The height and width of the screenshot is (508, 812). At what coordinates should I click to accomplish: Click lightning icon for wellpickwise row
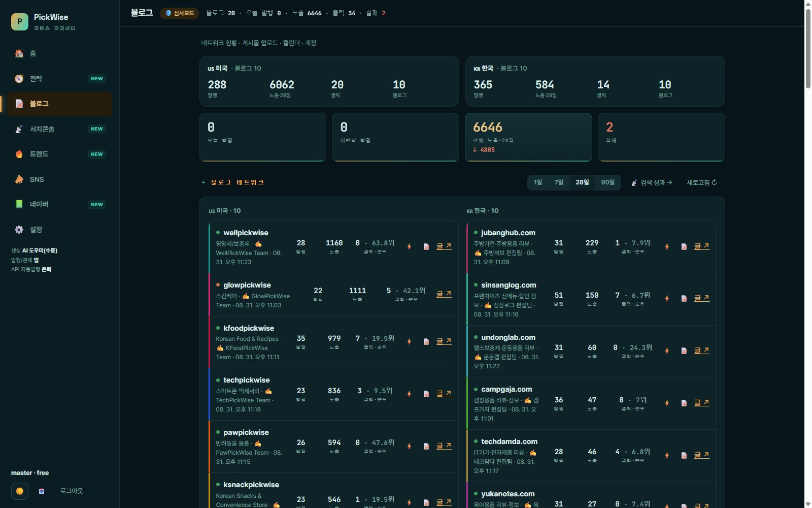coord(410,247)
